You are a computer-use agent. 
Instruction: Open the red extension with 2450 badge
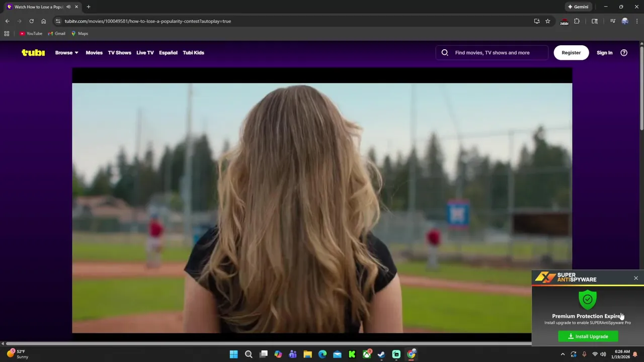click(x=564, y=22)
